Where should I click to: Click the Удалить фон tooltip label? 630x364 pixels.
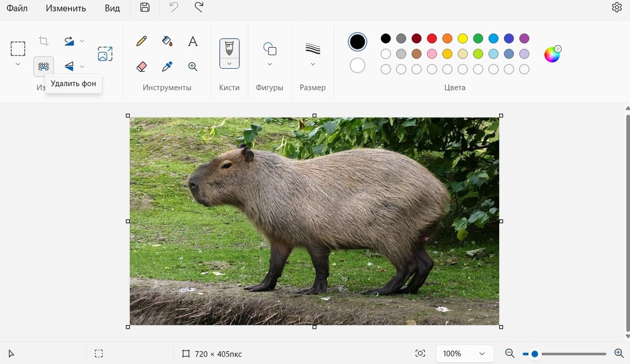point(73,84)
